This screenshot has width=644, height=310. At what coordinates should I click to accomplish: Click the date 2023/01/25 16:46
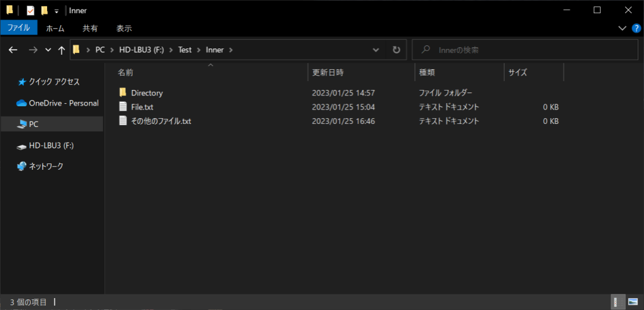[343, 121]
